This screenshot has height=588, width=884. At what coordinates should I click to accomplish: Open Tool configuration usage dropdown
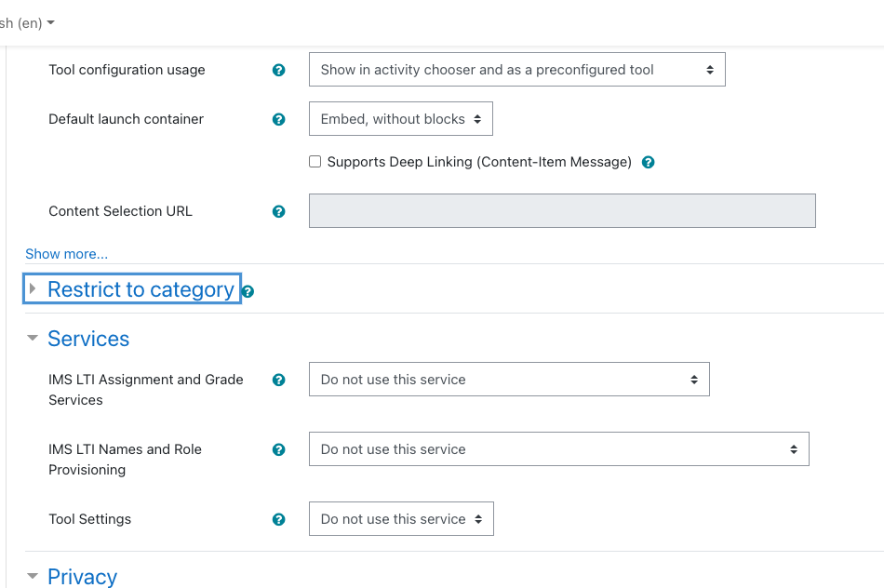(x=517, y=70)
